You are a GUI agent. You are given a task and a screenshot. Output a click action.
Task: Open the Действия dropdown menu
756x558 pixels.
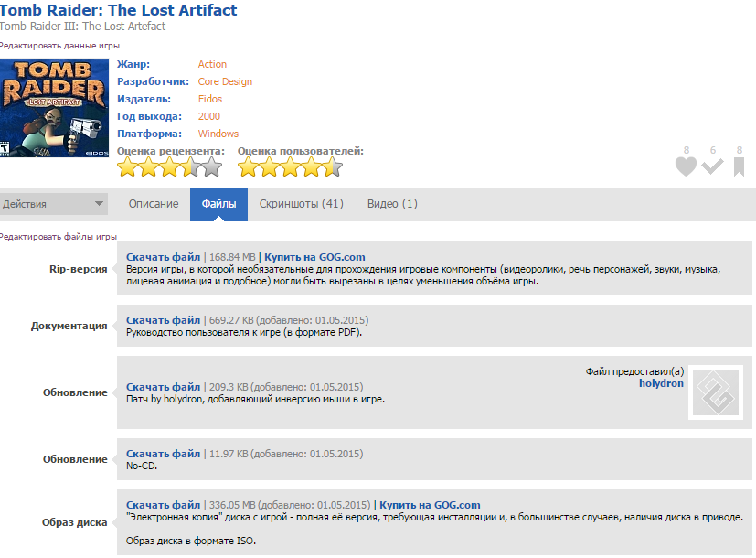click(x=53, y=204)
